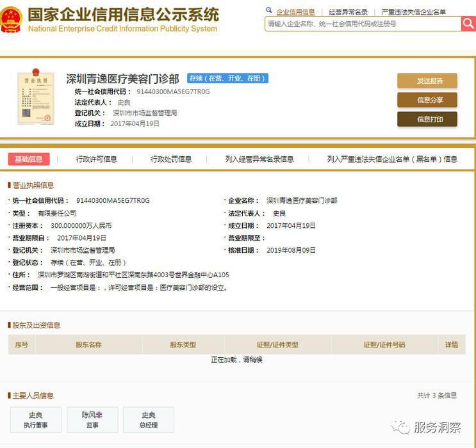This screenshot has height=448, width=476.
Task: Click the national emblem logo
Action: [x=12, y=20]
